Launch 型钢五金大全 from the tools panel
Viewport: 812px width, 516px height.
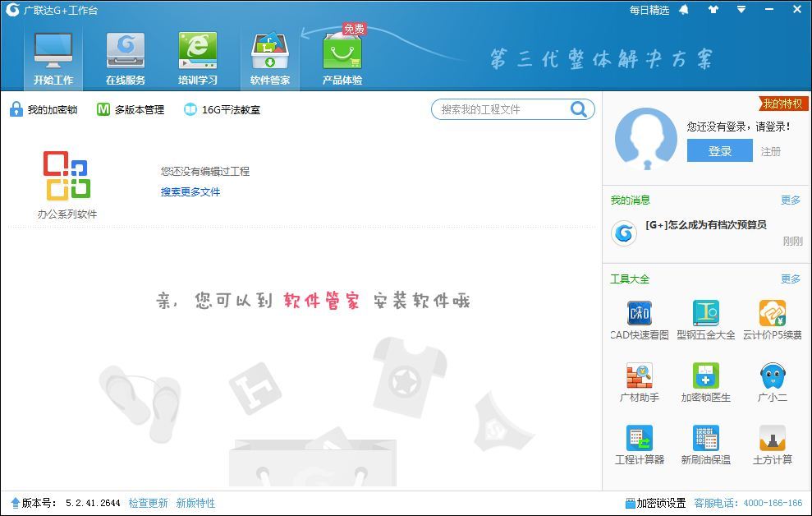point(706,313)
